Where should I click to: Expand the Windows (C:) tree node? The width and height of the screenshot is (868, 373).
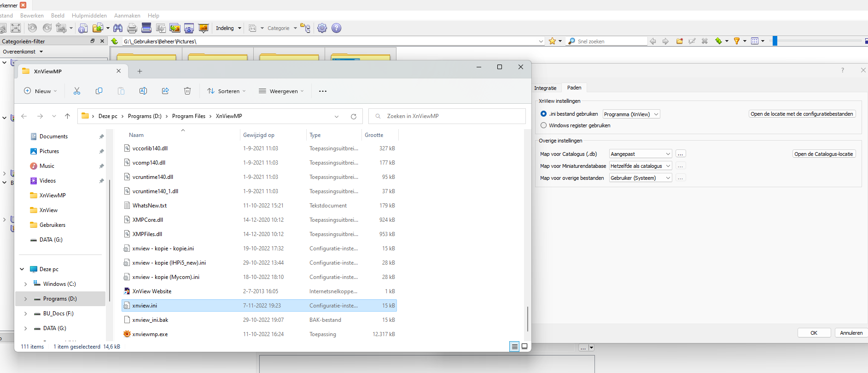pyautogui.click(x=26, y=284)
